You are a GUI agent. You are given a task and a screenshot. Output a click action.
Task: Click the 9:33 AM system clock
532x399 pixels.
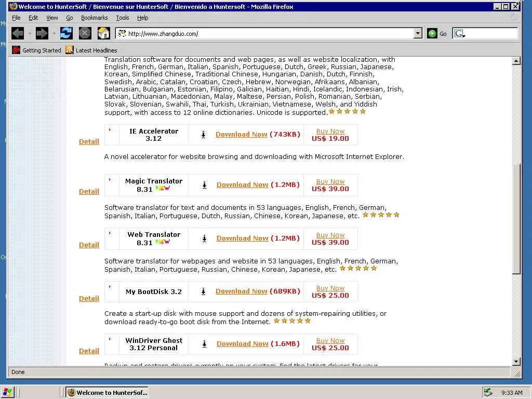pos(512,393)
